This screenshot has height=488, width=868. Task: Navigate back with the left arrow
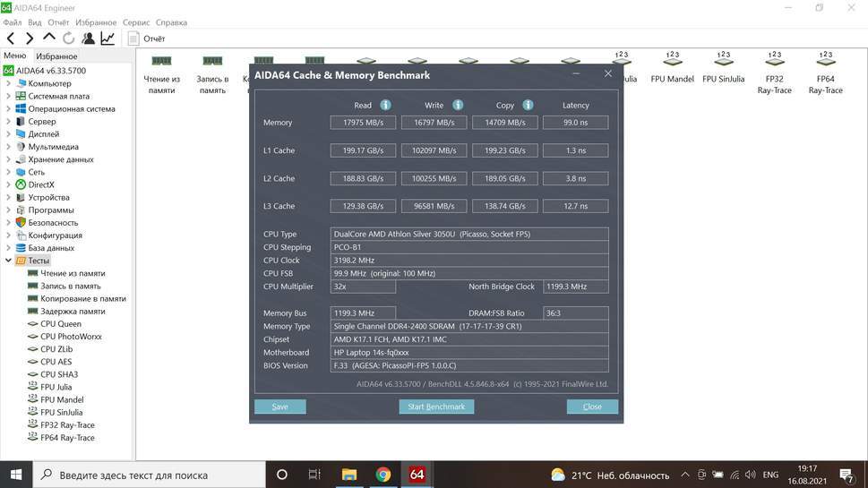(11, 39)
